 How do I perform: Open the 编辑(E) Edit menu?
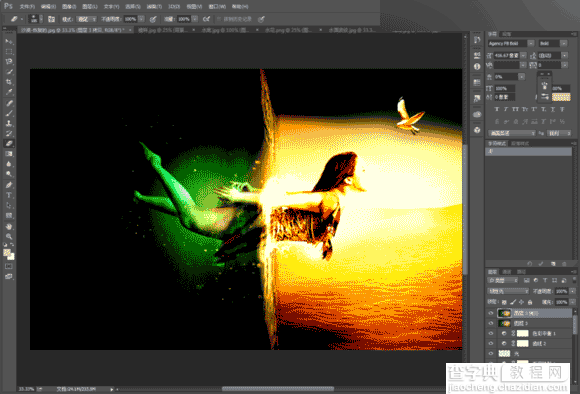[48, 7]
